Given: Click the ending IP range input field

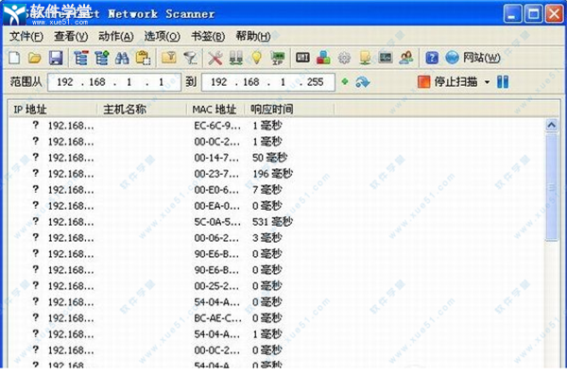Looking at the screenshot, I should pyautogui.click(x=266, y=82).
